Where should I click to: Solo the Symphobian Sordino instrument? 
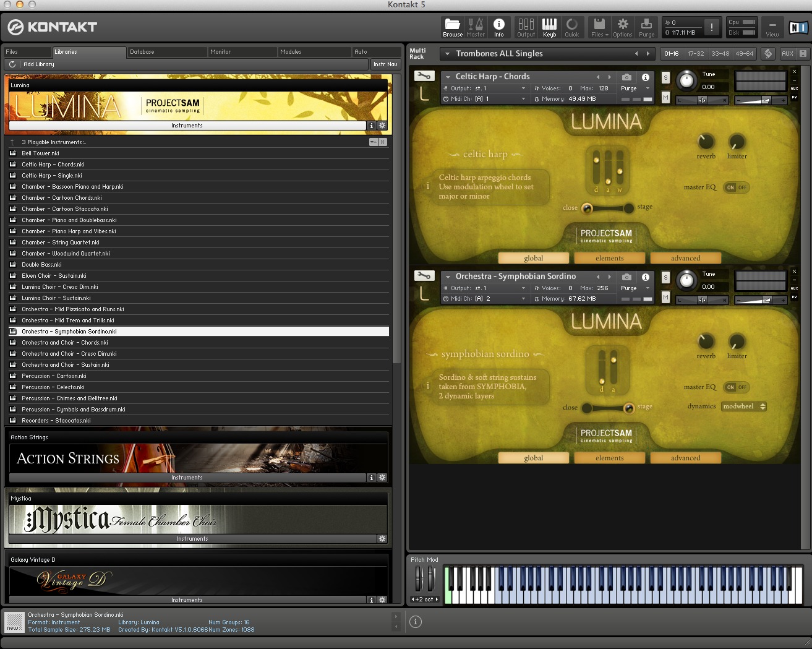click(665, 277)
